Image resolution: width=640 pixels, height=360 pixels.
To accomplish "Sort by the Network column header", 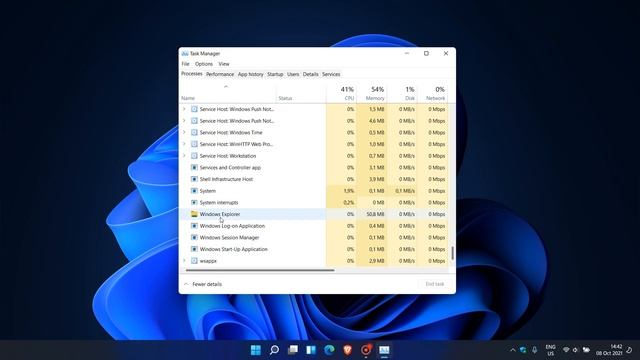I will pyautogui.click(x=432, y=93).
